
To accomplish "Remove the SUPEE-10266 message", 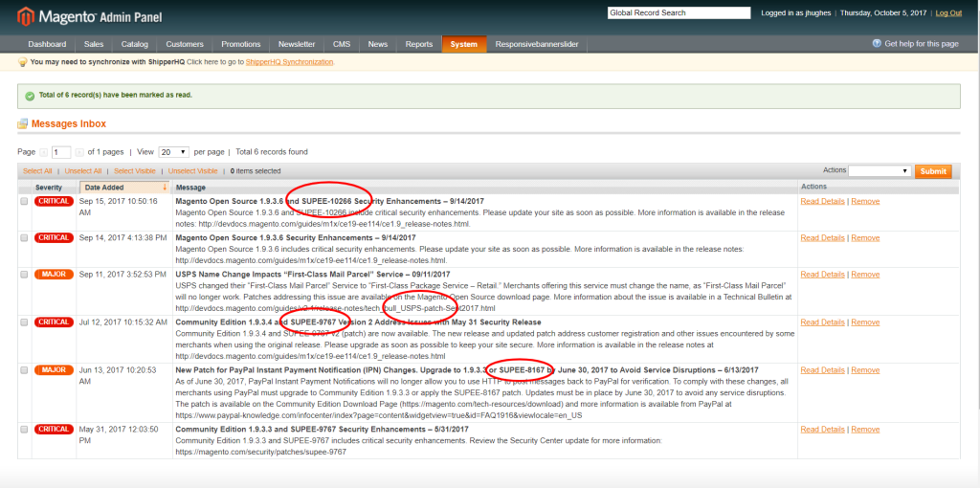I will [x=865, y=201].
